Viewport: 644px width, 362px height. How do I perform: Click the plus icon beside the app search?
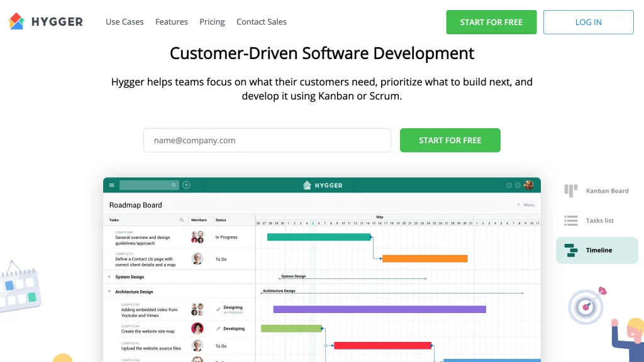(x=187, y=185)
